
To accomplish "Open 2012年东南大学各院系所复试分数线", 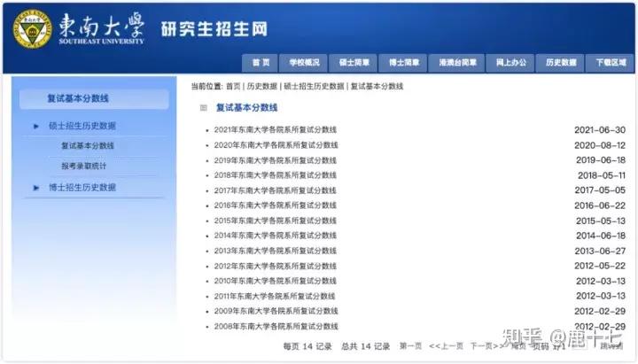I will pos(276,266).
